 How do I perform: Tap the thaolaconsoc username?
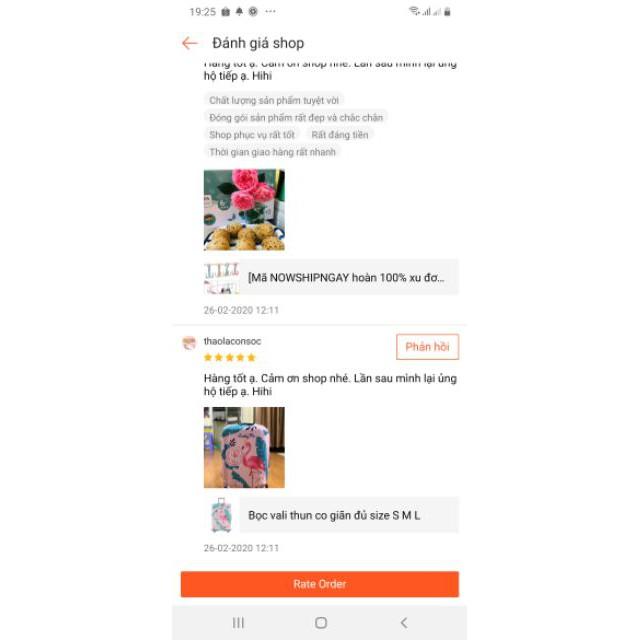232,341
